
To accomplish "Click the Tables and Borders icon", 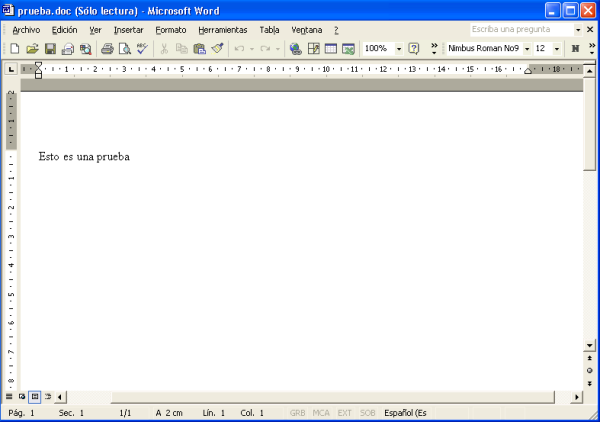I will tap(313, 48).
